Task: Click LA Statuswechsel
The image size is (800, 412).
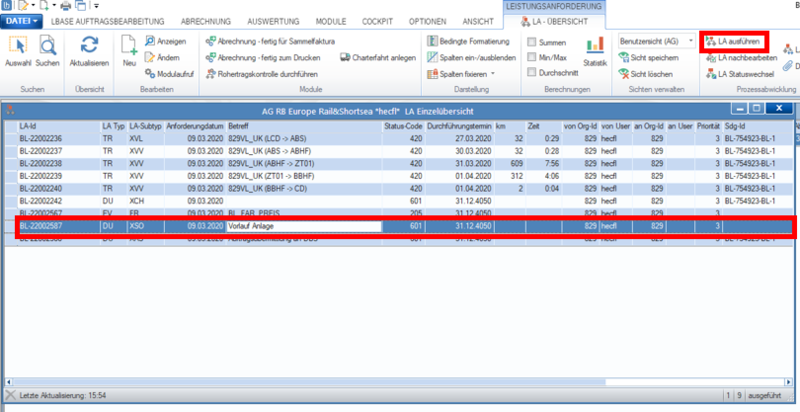Action: click(x=740, y=74)
